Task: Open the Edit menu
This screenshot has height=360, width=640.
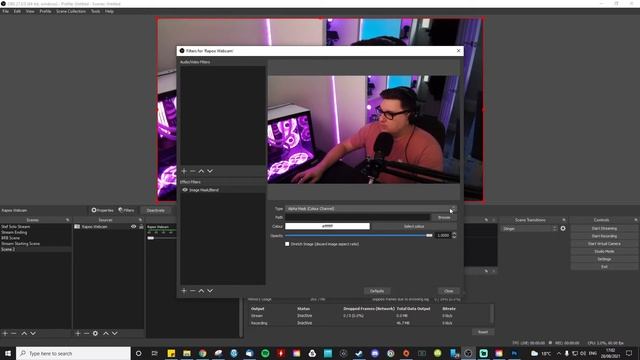Action: point(17,11)
